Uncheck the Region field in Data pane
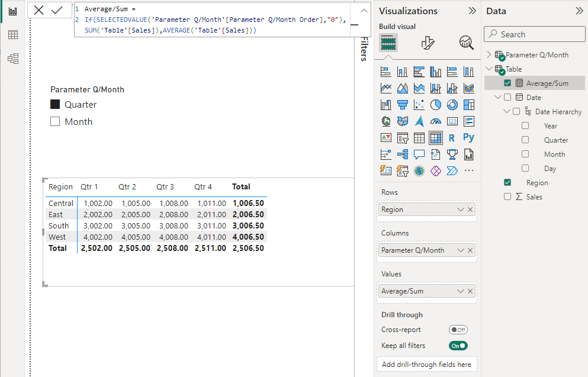Viewport: 588px width, 377px height. tap(507, 182)
